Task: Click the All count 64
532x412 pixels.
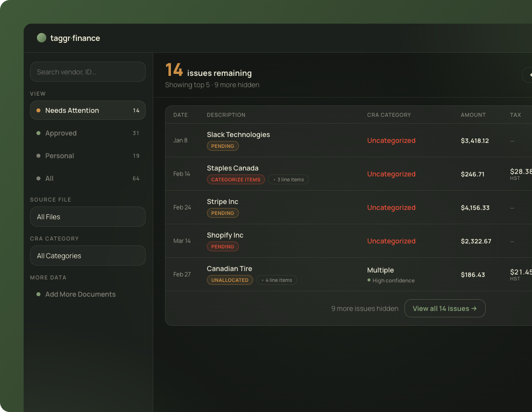Action: pyautogui.click(x=136, y=178)
